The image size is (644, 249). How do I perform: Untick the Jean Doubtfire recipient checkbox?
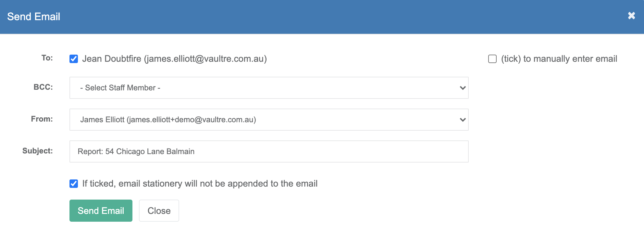pos(74,59)
